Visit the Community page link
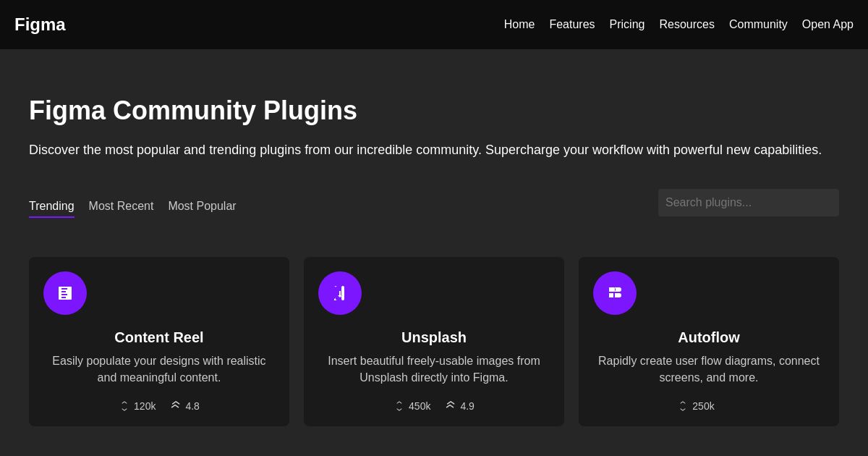Image resolution: width=868 pixels, height=456 pixels. [x=758, y=24]
